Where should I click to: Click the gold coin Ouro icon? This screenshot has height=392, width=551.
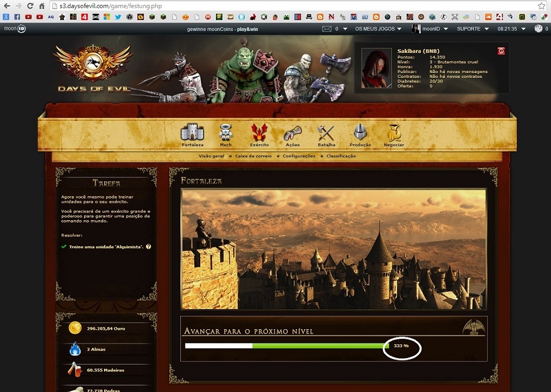[x=75, y=328]
